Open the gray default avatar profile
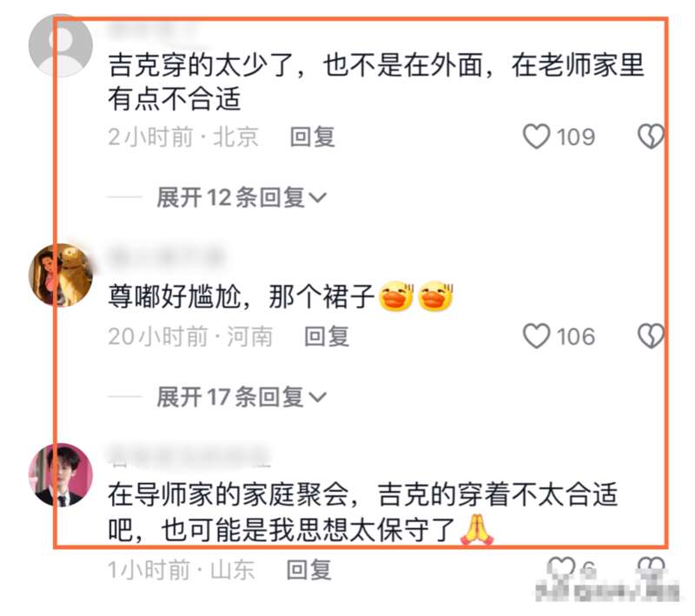This screenshot has width=695, height=616. coord(61,45)
